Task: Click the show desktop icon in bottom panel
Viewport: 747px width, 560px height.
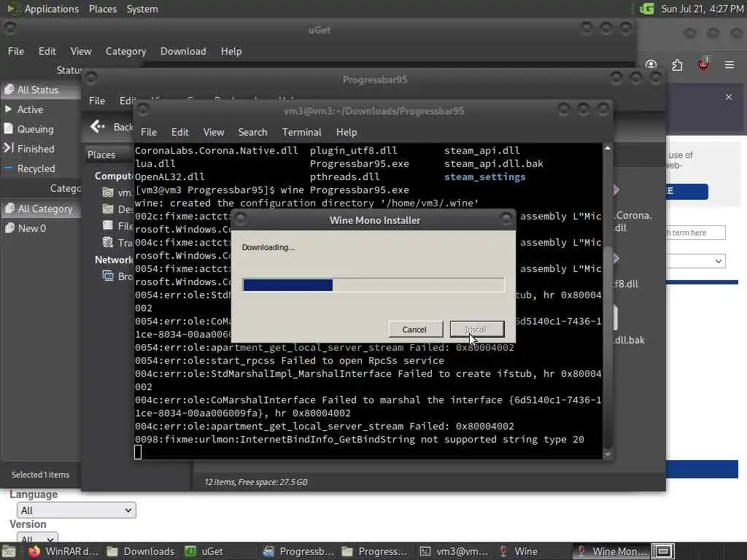Action: [9, 551]
